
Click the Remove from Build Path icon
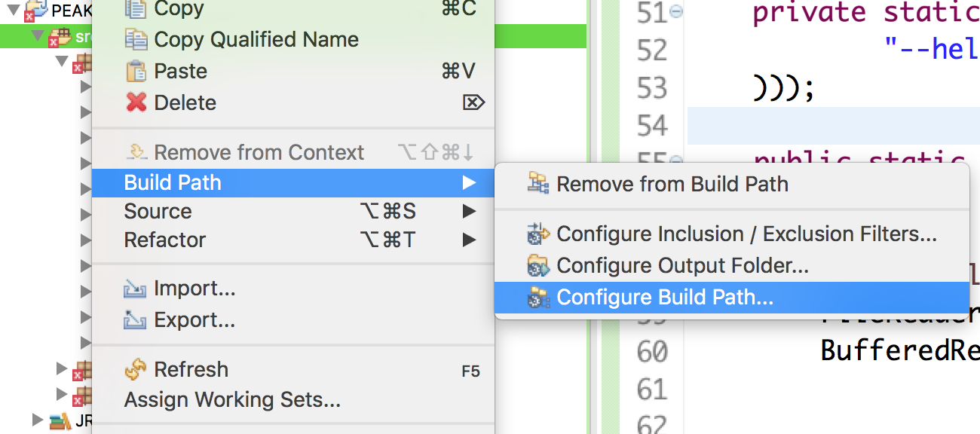pyautogui.click(x=538, y=184)
